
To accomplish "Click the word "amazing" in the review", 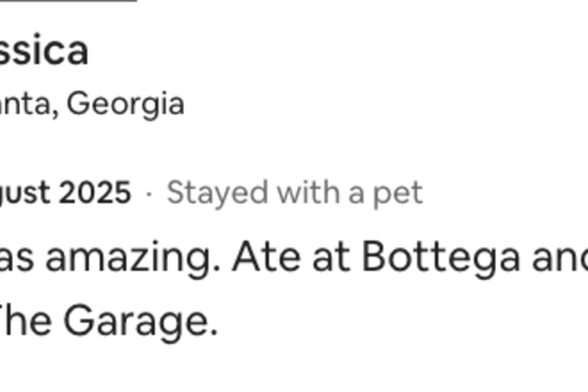I will pyautogui.click(x=133, y=258).
